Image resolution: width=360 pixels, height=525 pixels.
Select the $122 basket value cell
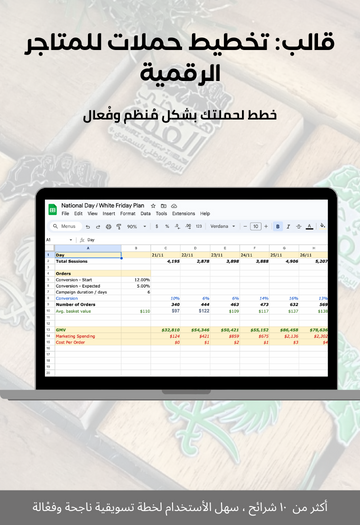pyautogui.click(x=195, y=311)
